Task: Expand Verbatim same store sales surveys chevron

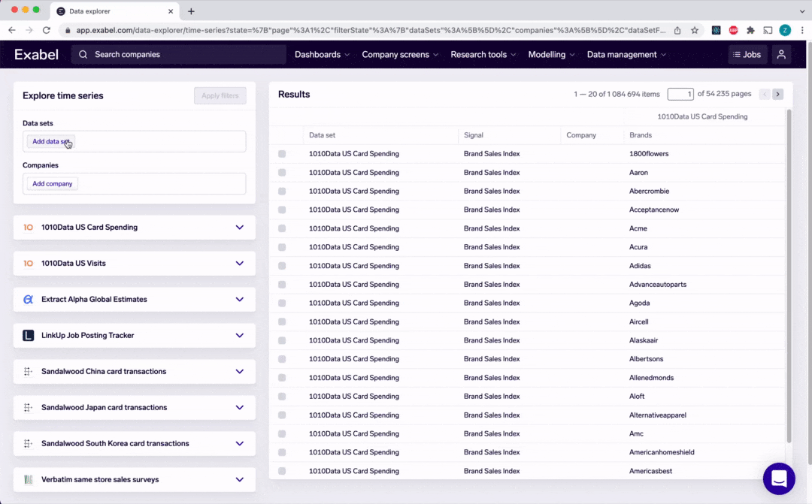Action: coord(240,480)
